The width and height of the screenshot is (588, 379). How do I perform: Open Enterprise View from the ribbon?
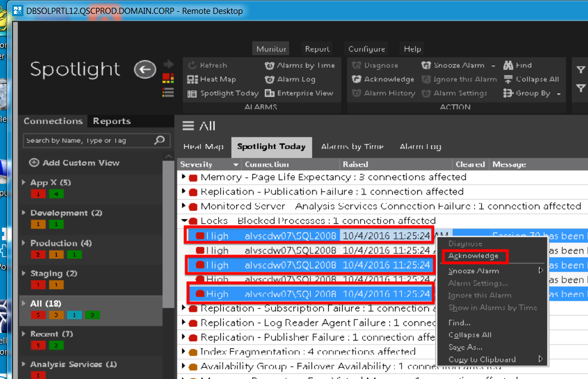point(299,93)
